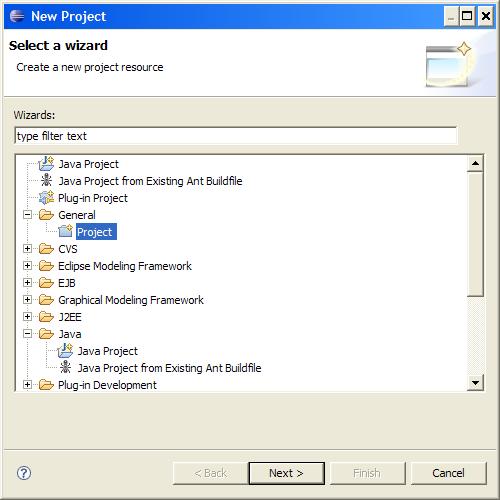Click the Project icon under General
This screenshot has height=500, width=500.
(x=65, y=231)
